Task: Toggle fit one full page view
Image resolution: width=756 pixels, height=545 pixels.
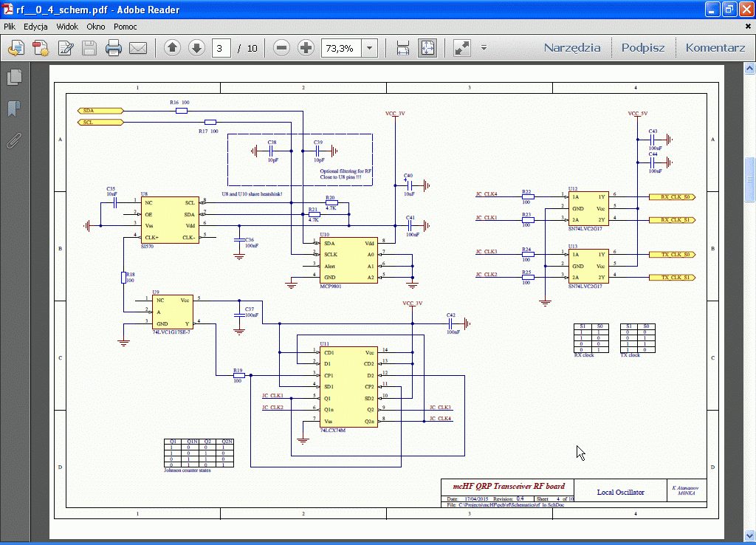Action: point(427,49)
